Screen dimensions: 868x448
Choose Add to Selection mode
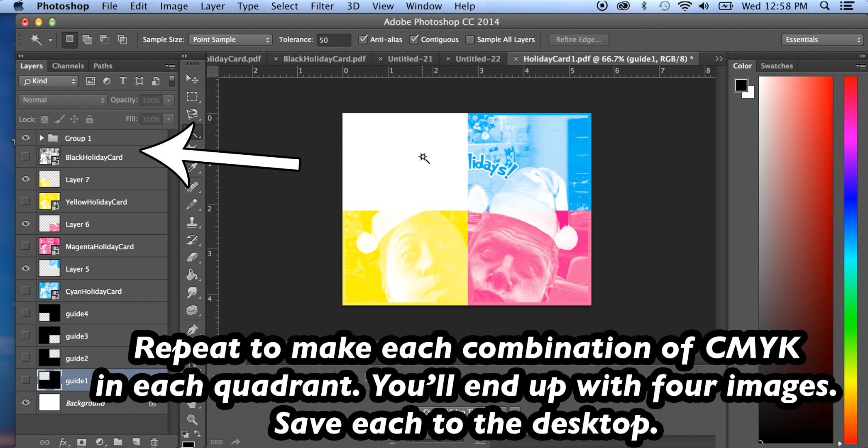coord(87,39)
